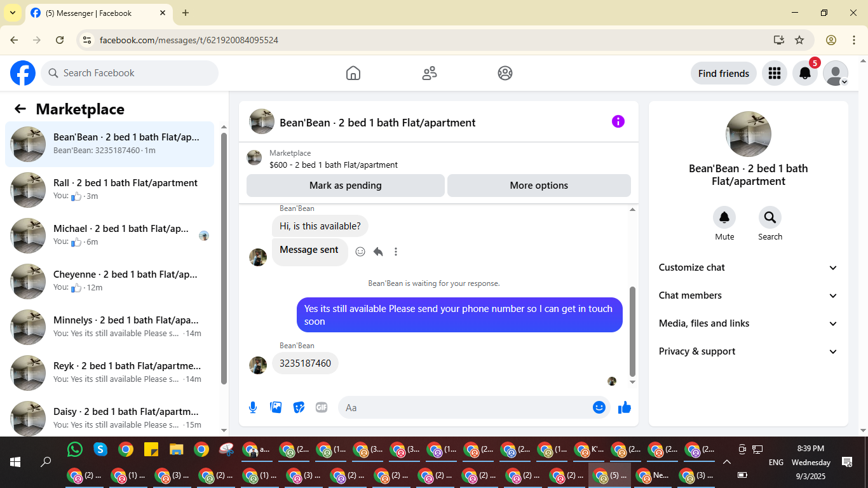
Task: Attach a photo using the image icon
Action: coord(276,407)
